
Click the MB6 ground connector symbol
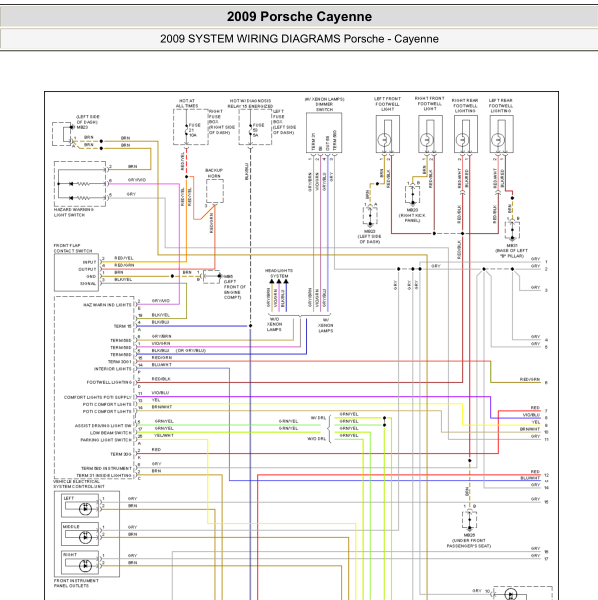(211, 276)
